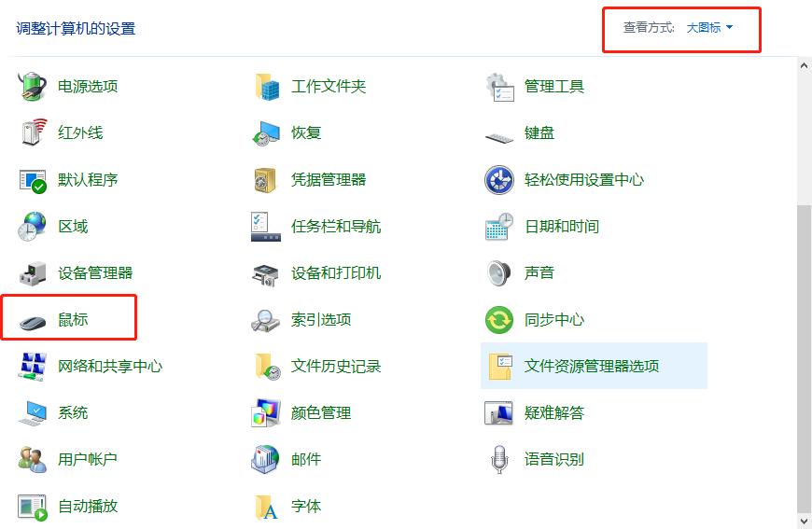
Task: Click the 自动播放 autoplay icon
Action: click(33, 507)
